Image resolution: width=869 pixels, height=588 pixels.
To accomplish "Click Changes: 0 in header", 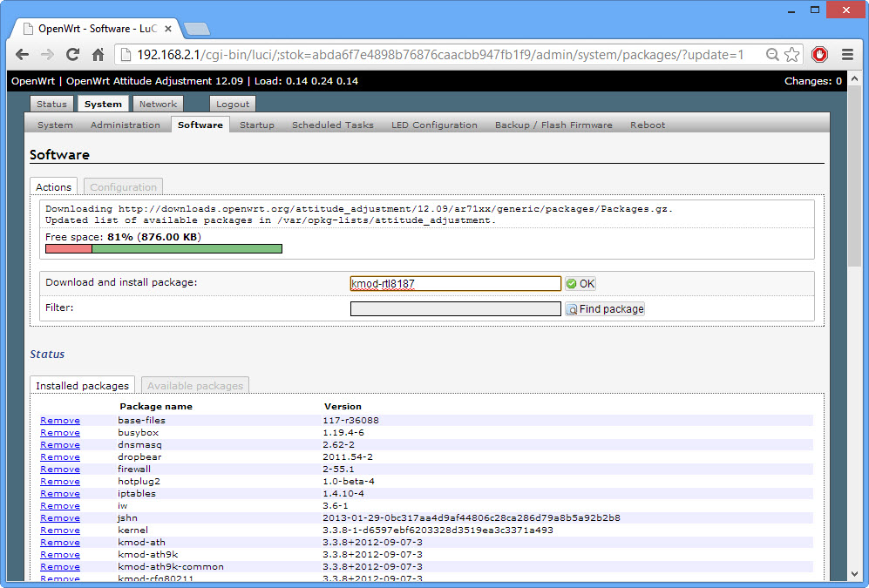I will [x=812, y=81].
